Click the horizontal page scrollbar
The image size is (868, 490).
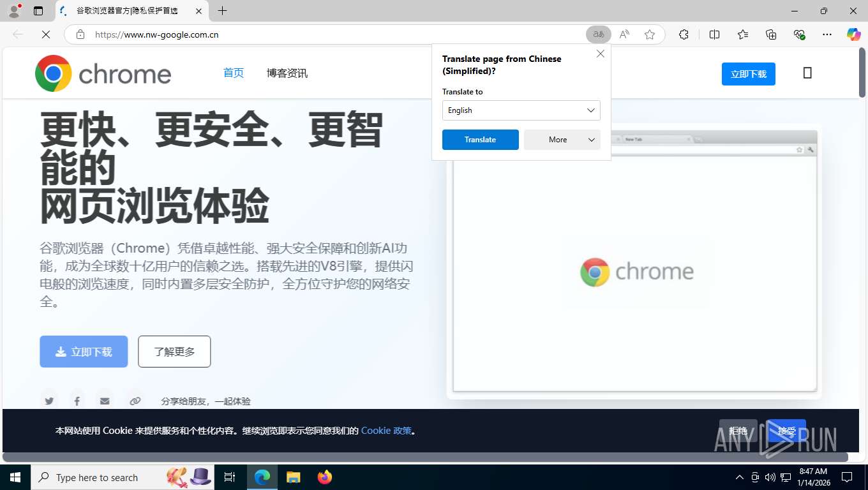425,457
